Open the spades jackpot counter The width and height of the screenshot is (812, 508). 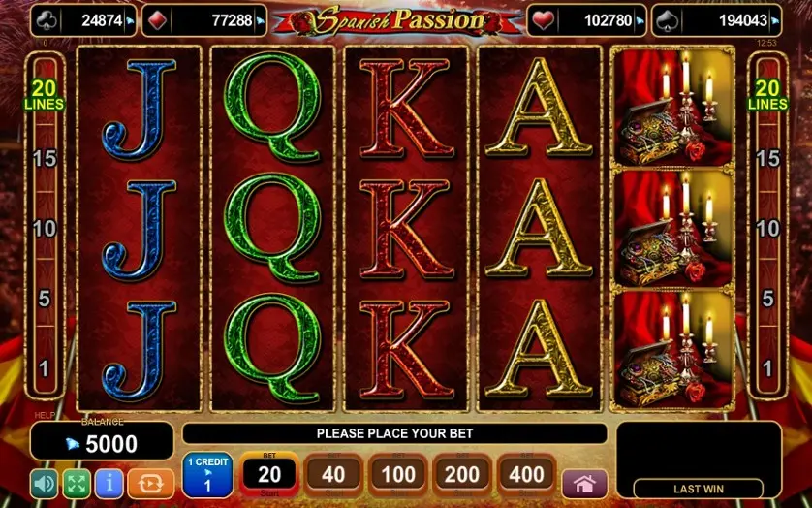coord(716,20)
